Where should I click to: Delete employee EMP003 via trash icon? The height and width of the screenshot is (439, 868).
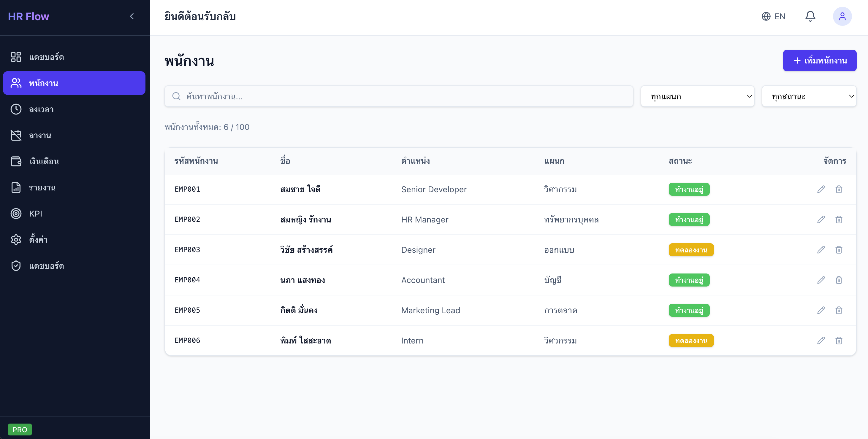click(x=839, y=250)
